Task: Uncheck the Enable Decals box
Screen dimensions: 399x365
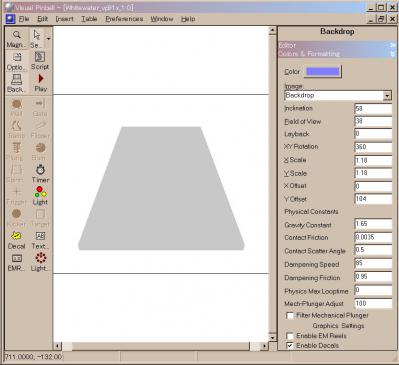Action: [x=290, y=345]
